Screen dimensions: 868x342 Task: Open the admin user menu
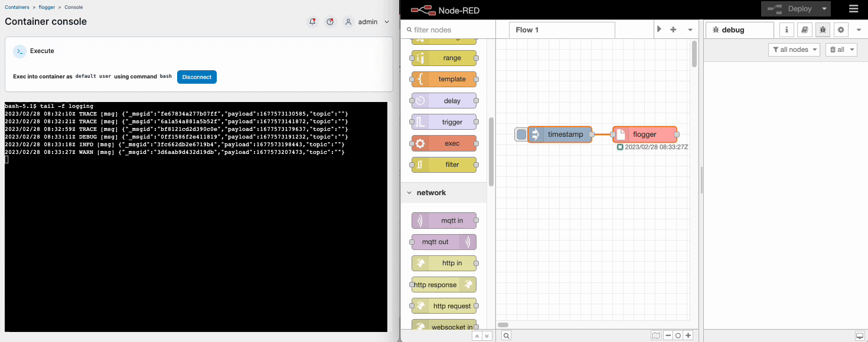366,22
